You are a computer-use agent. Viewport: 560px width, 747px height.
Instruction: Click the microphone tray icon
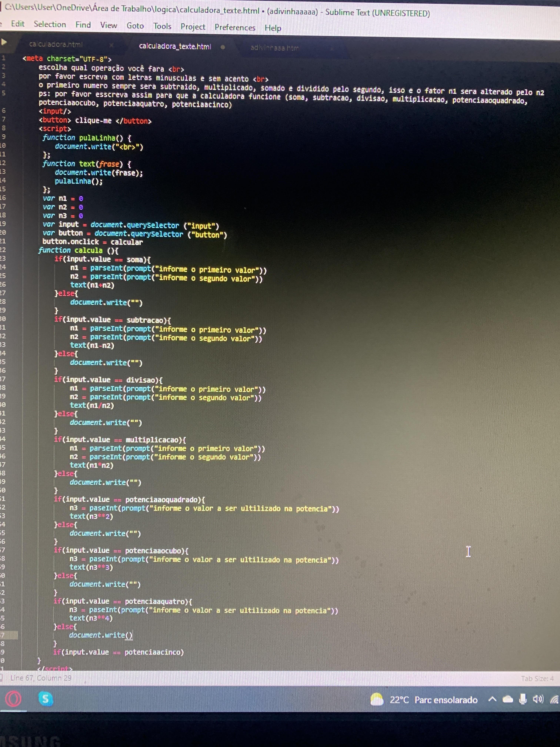[523, 699]
